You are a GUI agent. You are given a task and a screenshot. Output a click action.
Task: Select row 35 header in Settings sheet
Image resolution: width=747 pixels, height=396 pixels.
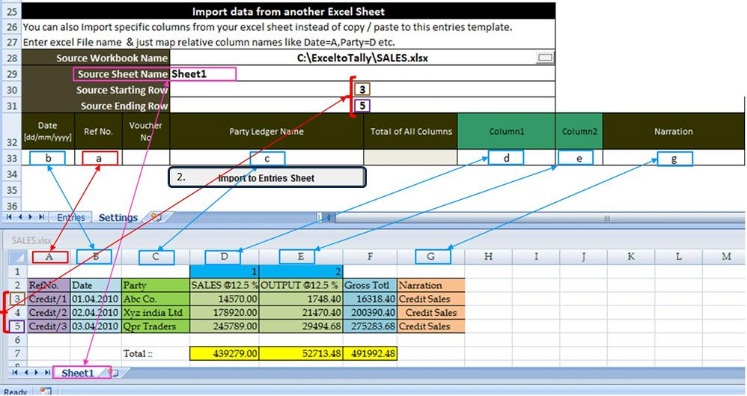coord(12,190)
